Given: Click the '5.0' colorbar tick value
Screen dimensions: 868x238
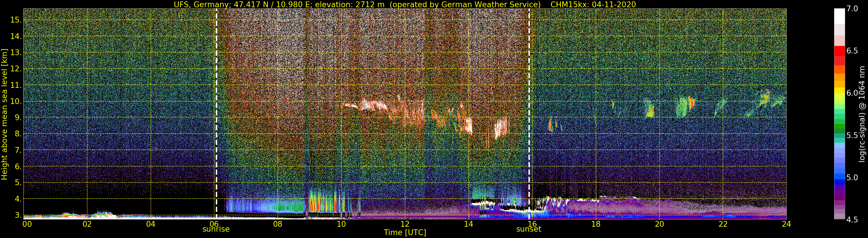Looking at the screenshot, I should (x=852, y=177).
